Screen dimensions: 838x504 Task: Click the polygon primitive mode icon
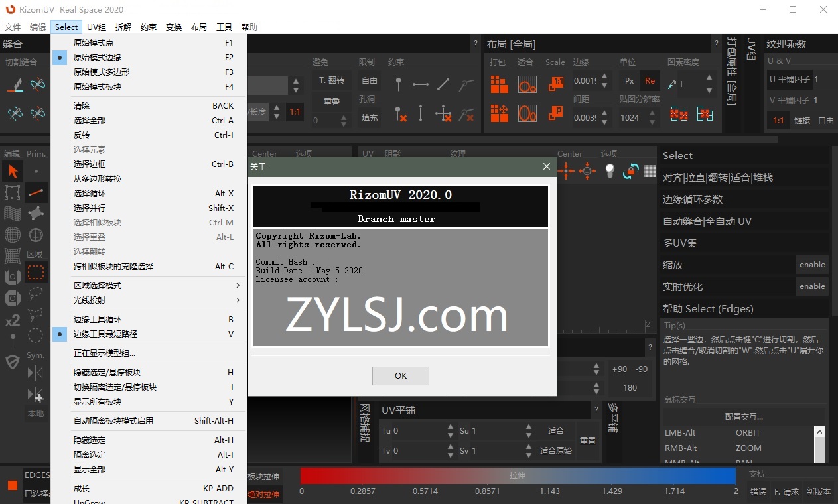[36, 213]
